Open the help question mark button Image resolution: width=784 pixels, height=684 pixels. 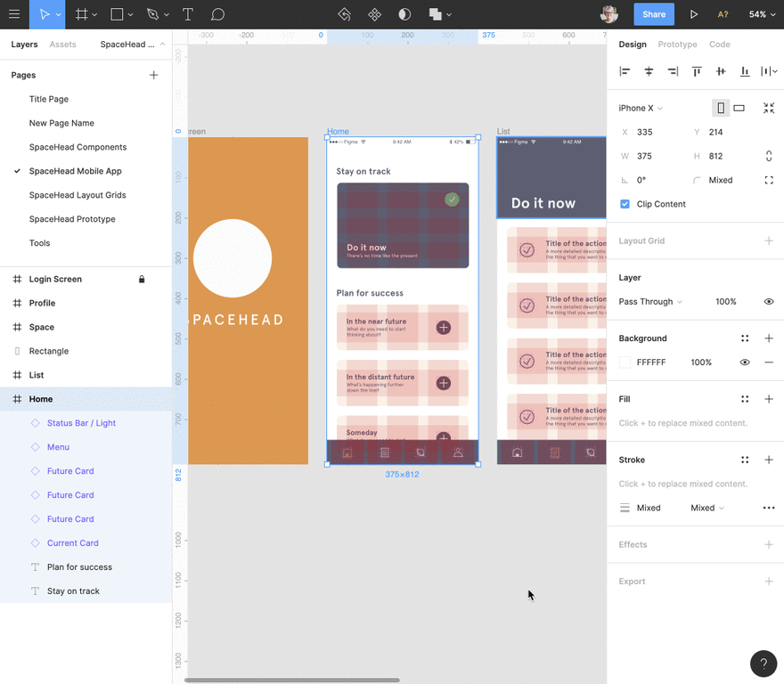click(764, 664)
